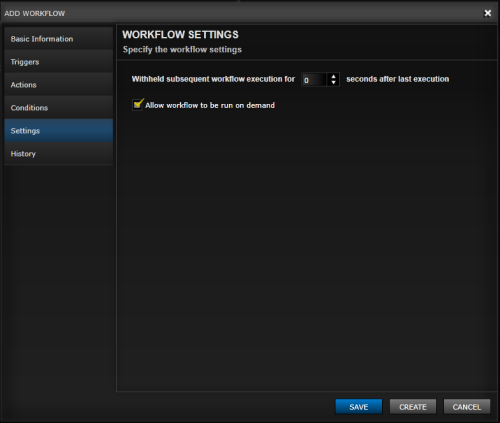Cancel adding the workflow
500x423 pixels.
click(467, 407)
